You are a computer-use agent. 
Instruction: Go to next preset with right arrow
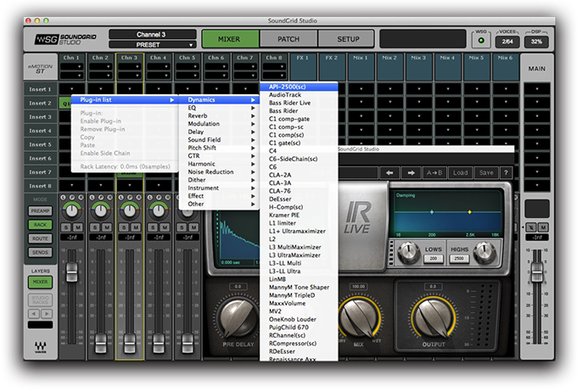411,172
